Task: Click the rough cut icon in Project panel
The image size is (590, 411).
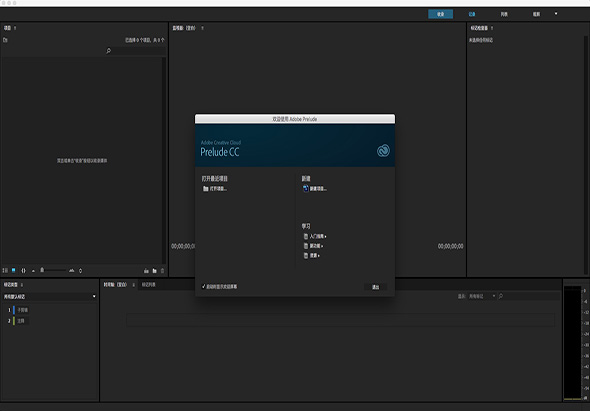Action: coord(146,271)
